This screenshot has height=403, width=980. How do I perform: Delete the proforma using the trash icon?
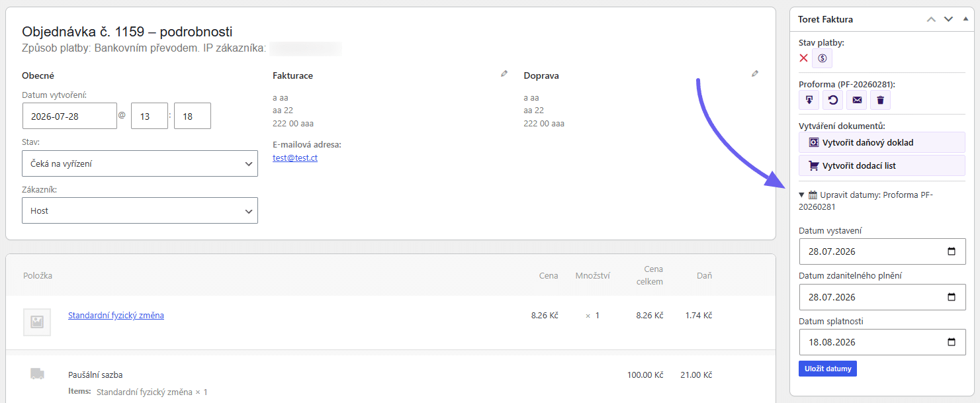880,100
